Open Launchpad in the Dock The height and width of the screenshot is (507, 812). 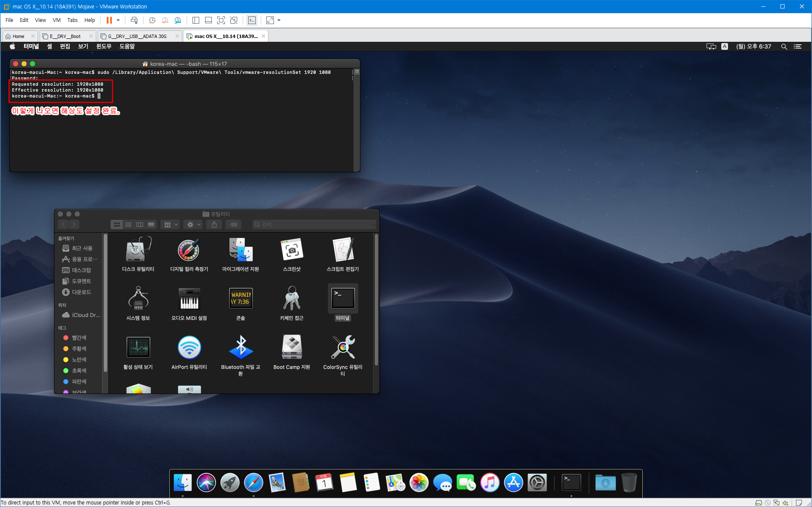point(230,483)
